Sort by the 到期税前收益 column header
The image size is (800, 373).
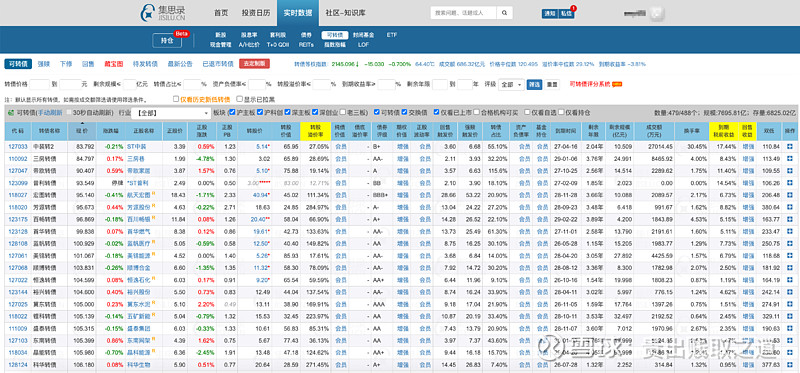tap(723, 132)
